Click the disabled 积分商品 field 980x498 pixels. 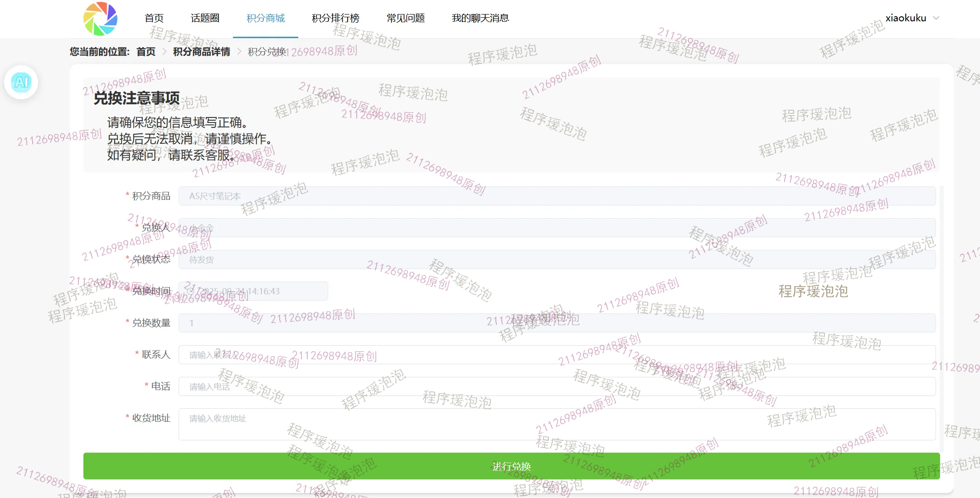coord(557,196)
